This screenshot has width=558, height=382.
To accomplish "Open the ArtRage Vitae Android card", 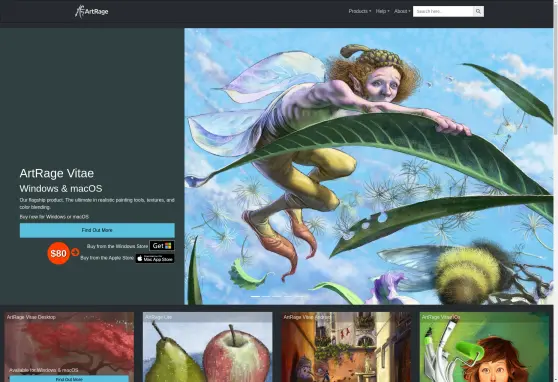I will (x=346, y=347).
